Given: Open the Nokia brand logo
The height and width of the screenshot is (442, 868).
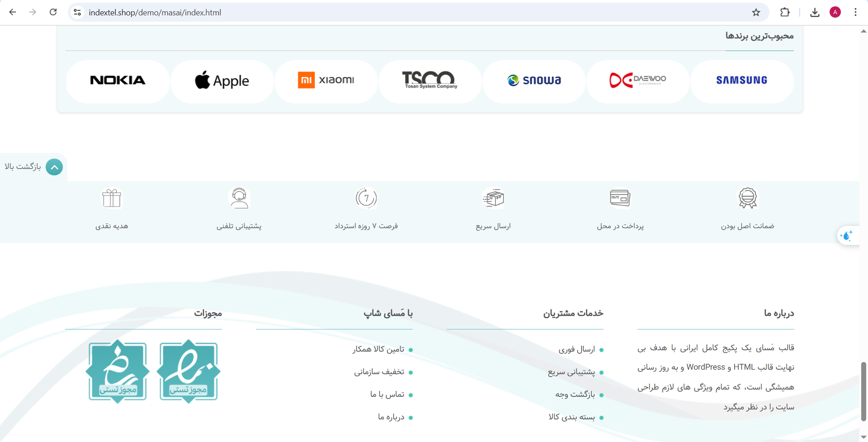Looking at the screenshot, I should click(118, 81).
